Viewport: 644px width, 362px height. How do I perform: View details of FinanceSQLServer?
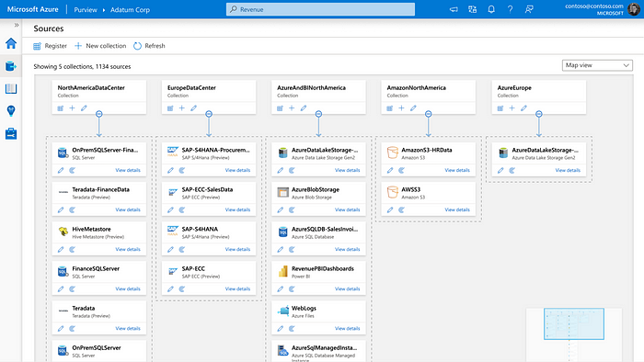pyautogui.click(x=128, y=289)
